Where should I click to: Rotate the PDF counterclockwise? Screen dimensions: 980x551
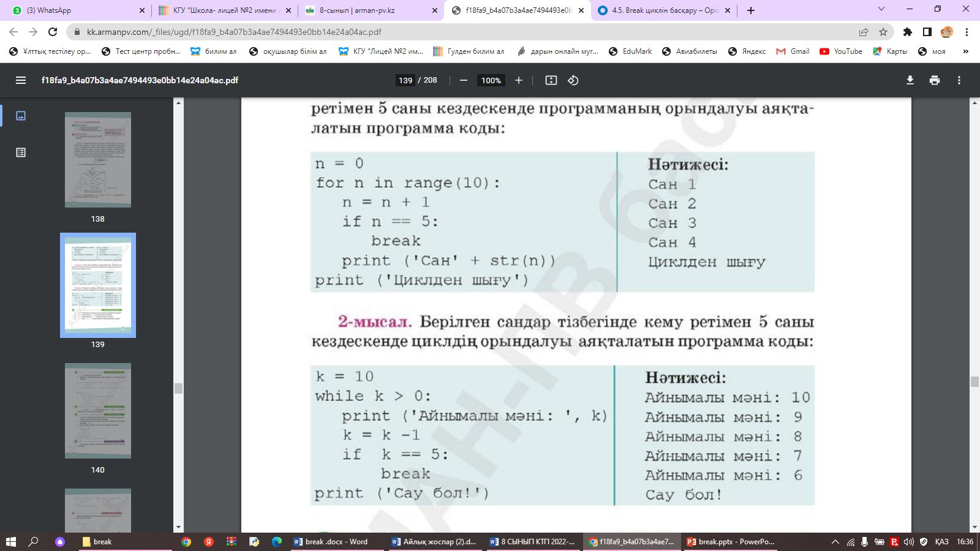click(573, 80)
